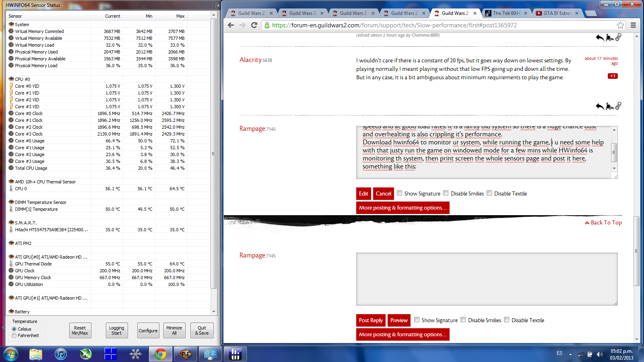Click the reply arrow icon below Alacrity's post
Viewport: 644px width, 362px height.
[600, 106]
